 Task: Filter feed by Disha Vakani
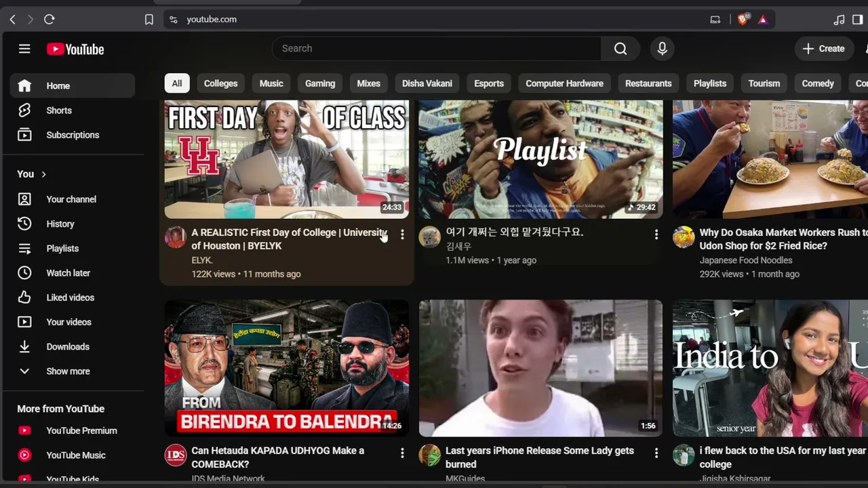click(427, 83)
